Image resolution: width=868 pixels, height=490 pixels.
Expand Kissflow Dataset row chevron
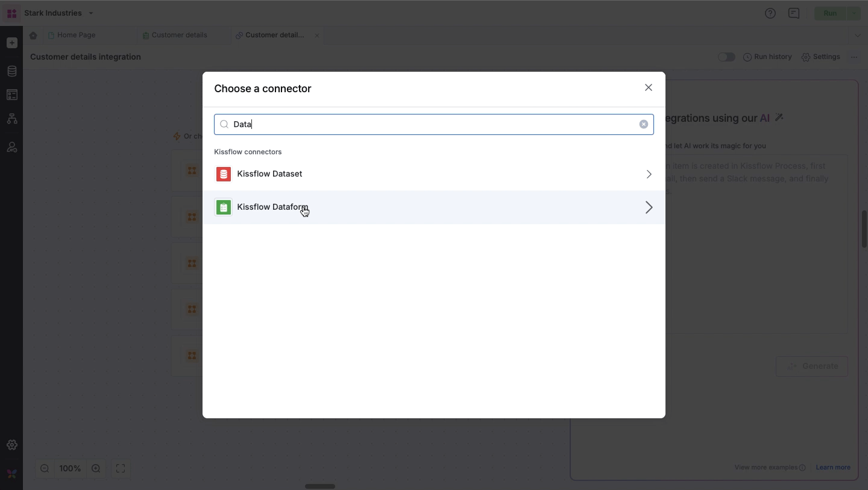pyautogui.click(x=649, y=174)
